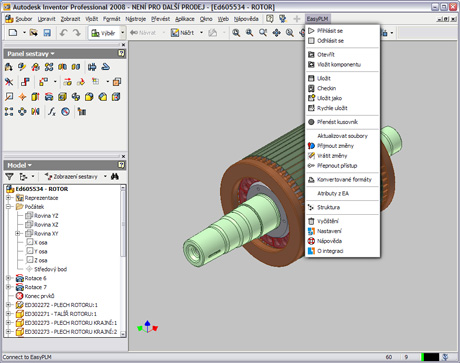
Task: Collapse the Počátek tree node
Action: (x=9, y=207)
